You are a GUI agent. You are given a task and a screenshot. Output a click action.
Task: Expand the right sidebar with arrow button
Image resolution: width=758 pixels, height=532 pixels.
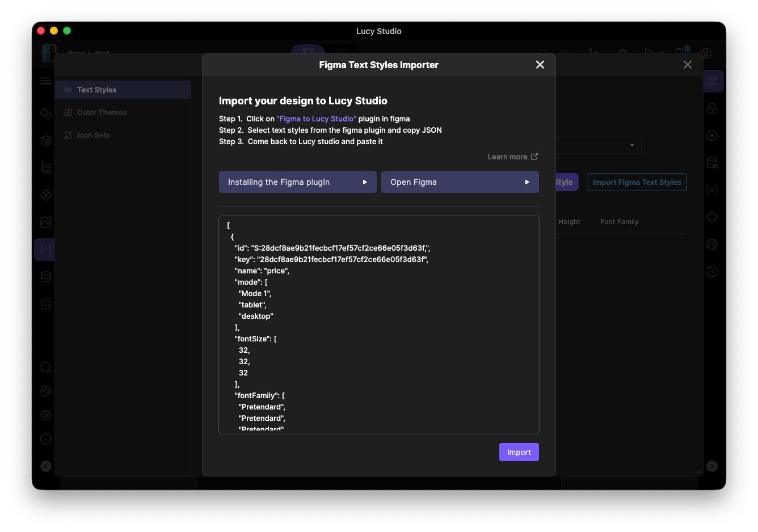point(712,466)
